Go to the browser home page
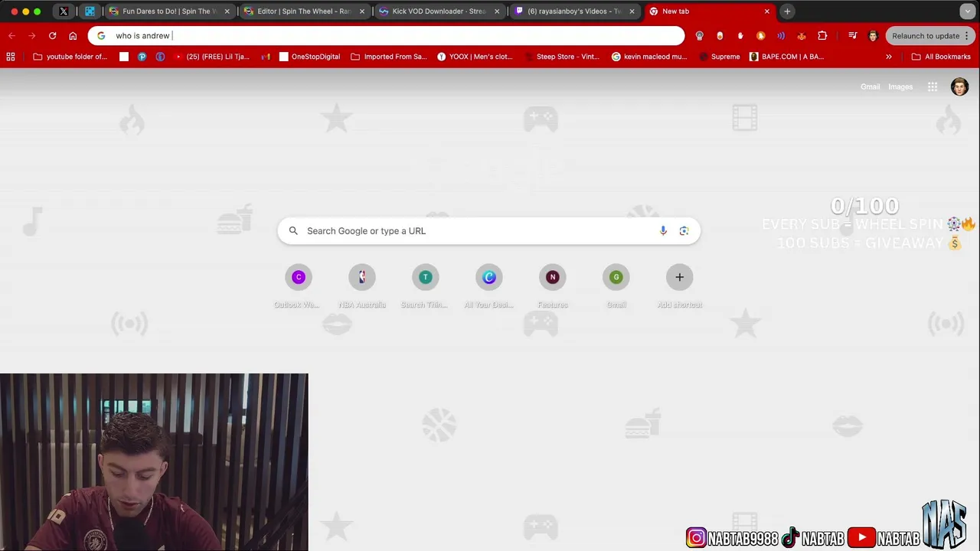 73,36
